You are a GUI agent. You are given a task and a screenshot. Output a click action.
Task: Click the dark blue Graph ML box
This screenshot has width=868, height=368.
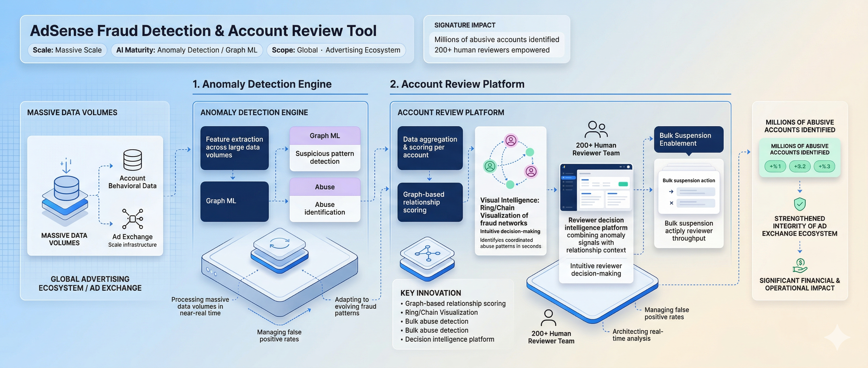[235, 201]
